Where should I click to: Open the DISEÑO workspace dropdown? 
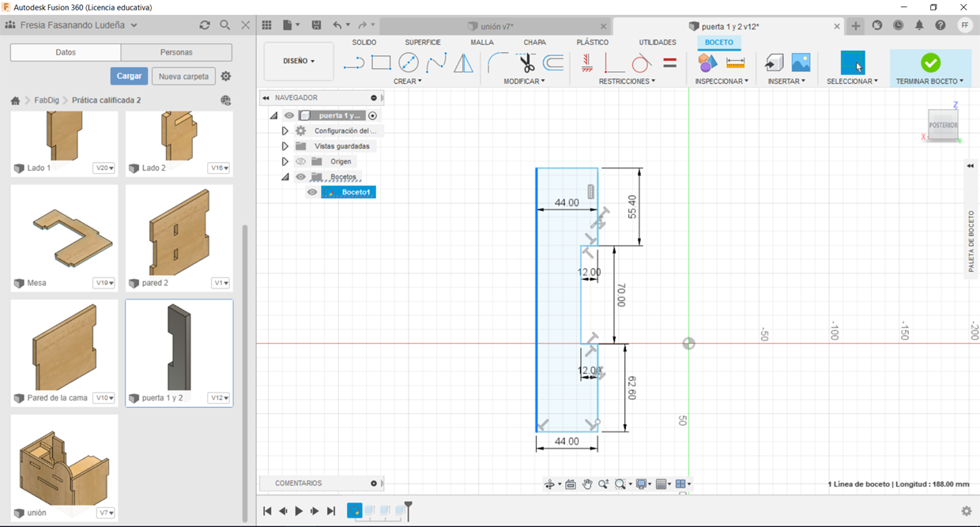[x=299, y=61]
